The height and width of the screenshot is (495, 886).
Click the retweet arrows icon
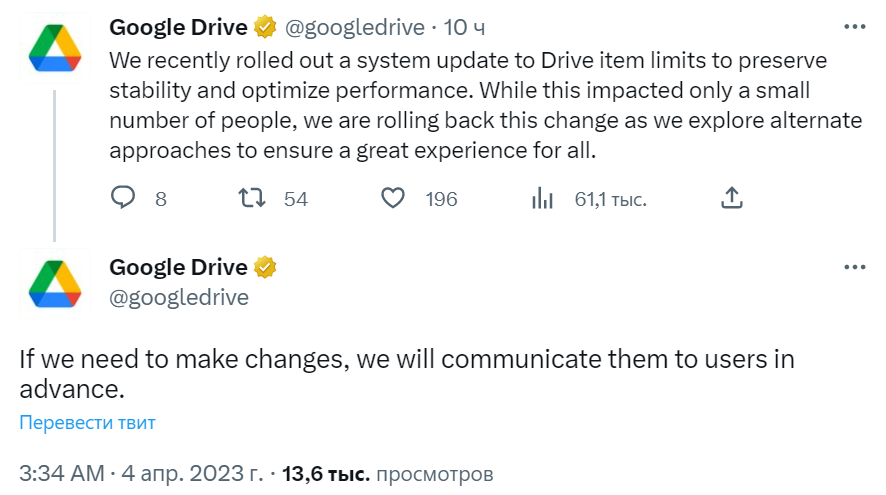pos(254,198)
